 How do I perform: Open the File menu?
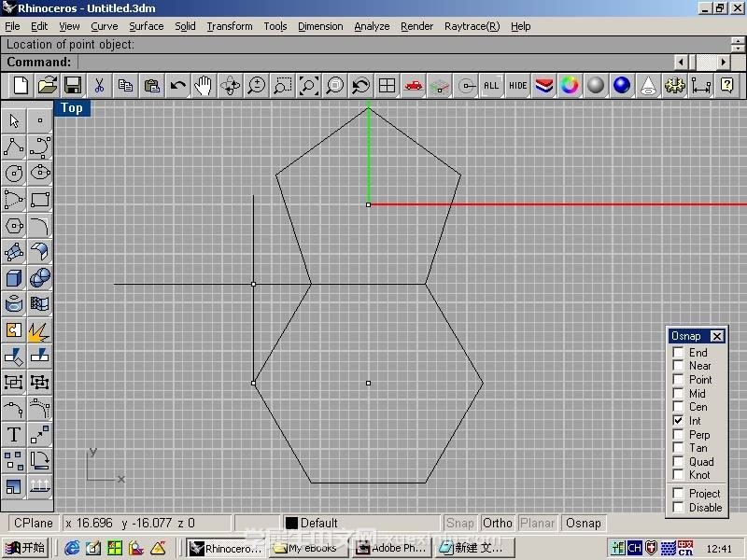click(x=12, y=26)
